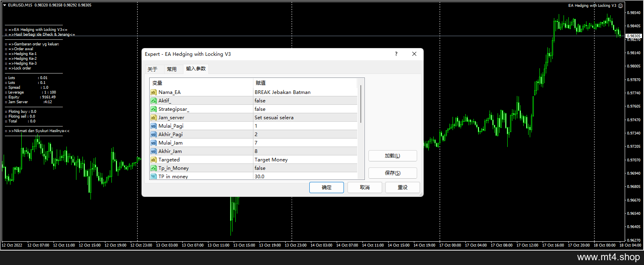The height and width of the screenshot is (265, 644).
Task: Select the Jam_server variable name
Action: pyautogui.click(x=171, y=118)
